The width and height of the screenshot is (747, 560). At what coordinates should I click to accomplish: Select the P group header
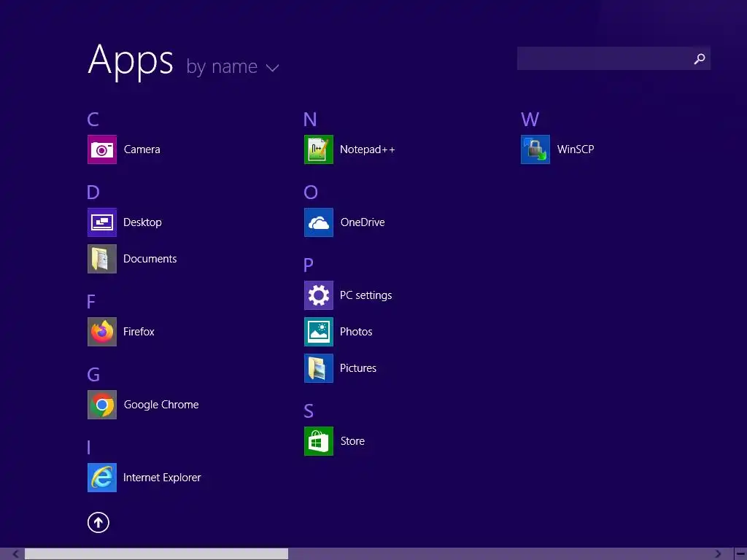pyautogui.click(x=309, y=265)
